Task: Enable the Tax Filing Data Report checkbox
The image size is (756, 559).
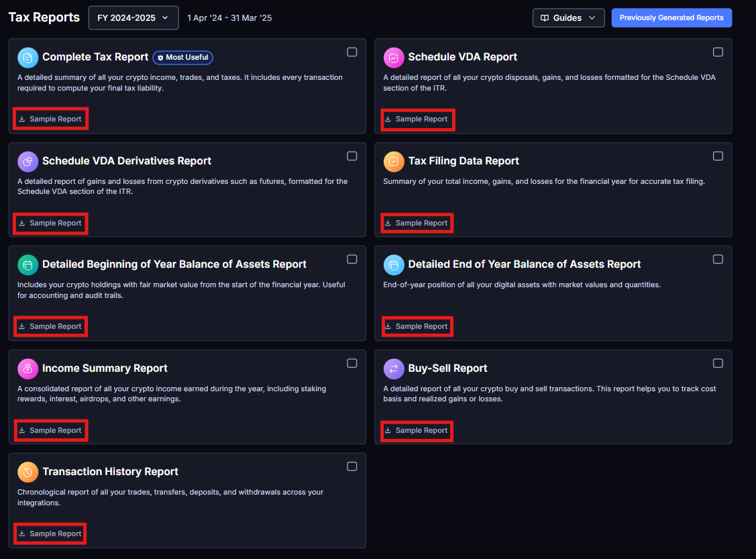Action: [718, 156]
